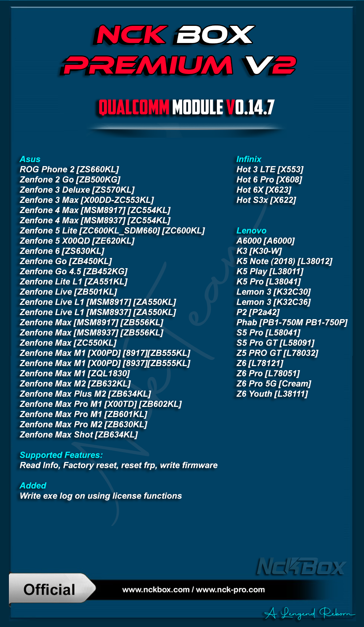Click Zenfone Go 4.5 [ZB452KG] entry

[74, 271]
